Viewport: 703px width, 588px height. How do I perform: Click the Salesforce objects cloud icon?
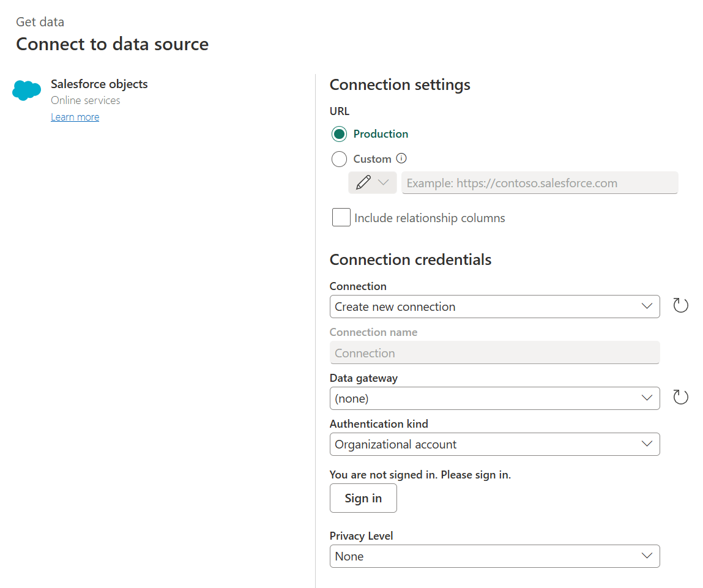point(26,90)
